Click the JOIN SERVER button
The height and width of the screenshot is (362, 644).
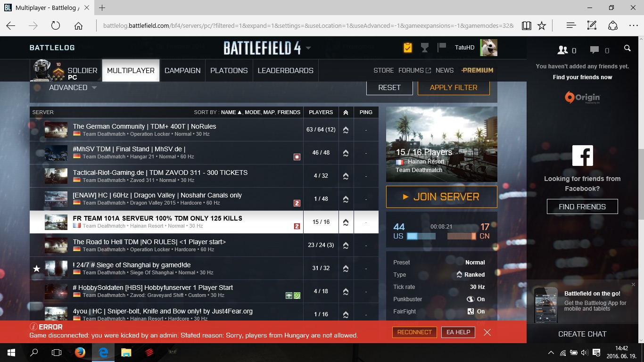tap(442, 197)
